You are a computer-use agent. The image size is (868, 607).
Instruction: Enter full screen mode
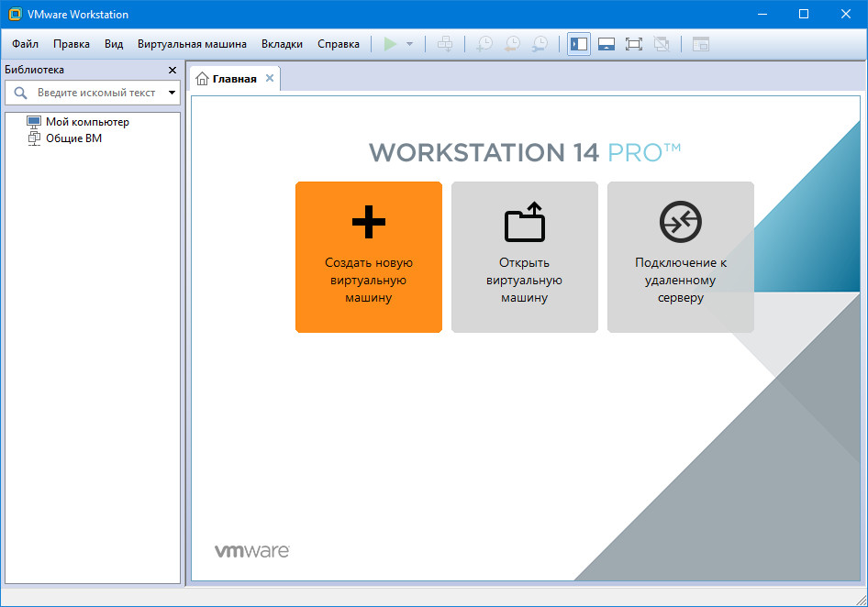(x=633, y=44)
